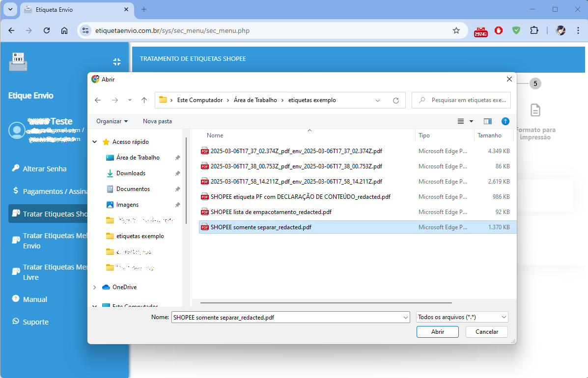Sort files by the Tipo column
The height and width of the screenshot is (378, 588).
pos(424,135)
